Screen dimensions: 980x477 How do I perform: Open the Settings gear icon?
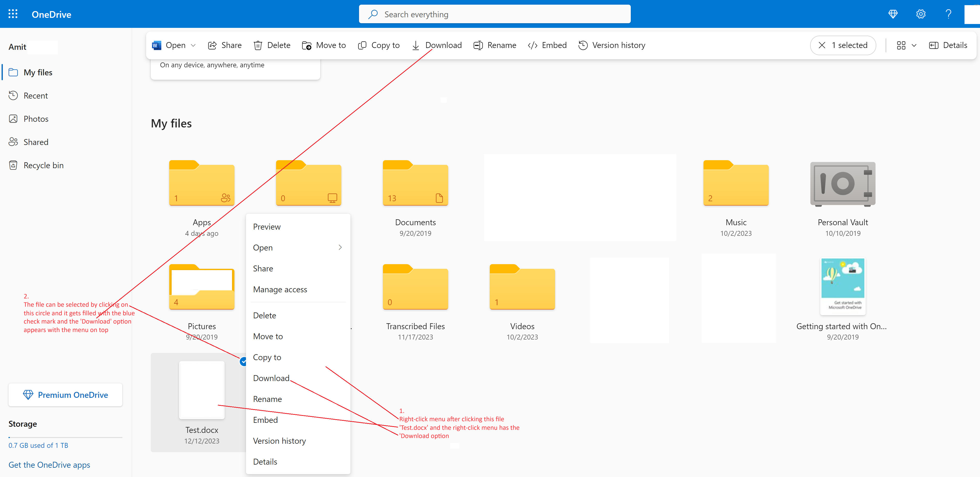coord(921,14)
